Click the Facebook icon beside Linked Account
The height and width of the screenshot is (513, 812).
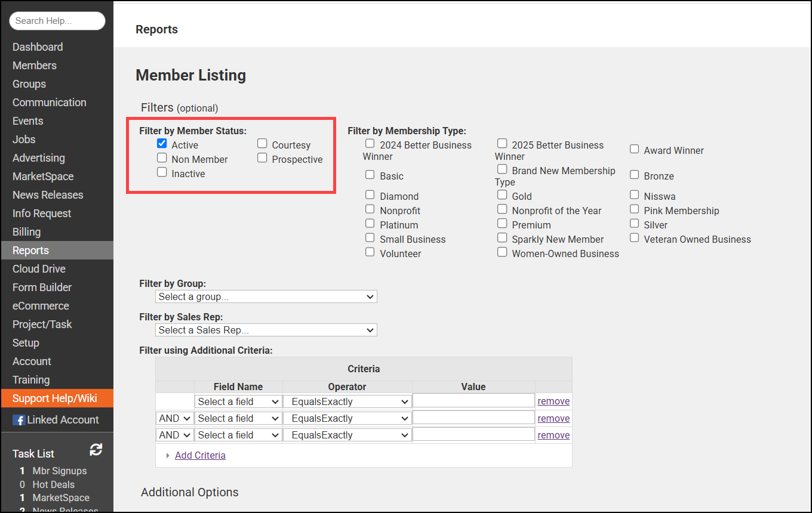pyautogui.click(x=19, y=420)
